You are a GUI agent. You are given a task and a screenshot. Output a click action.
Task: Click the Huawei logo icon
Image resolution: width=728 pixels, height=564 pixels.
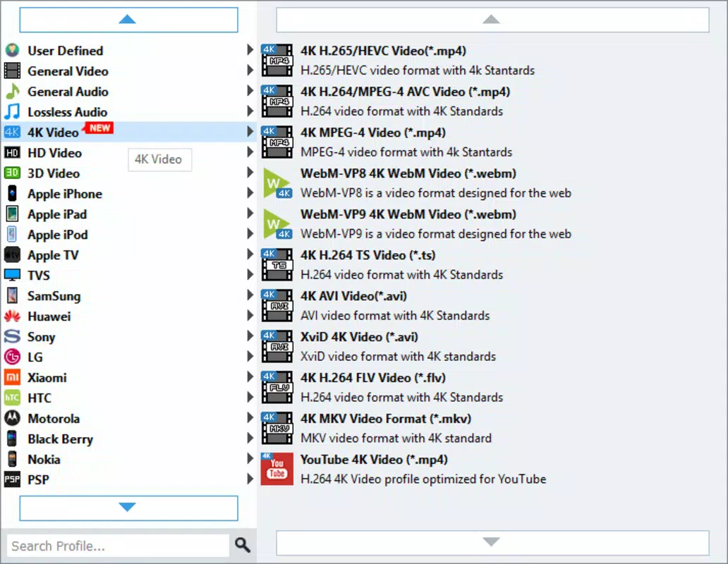12,316
